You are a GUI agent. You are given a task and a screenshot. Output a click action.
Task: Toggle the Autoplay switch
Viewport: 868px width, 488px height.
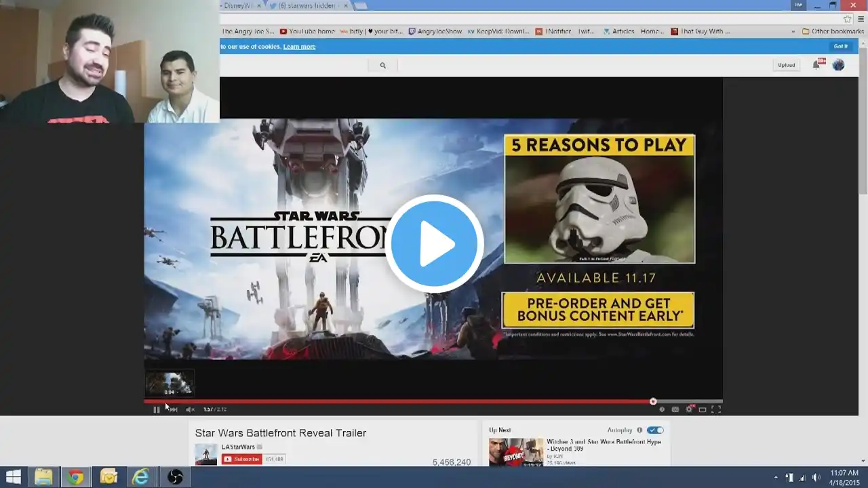pyautogui.click(x=655, y=430)
